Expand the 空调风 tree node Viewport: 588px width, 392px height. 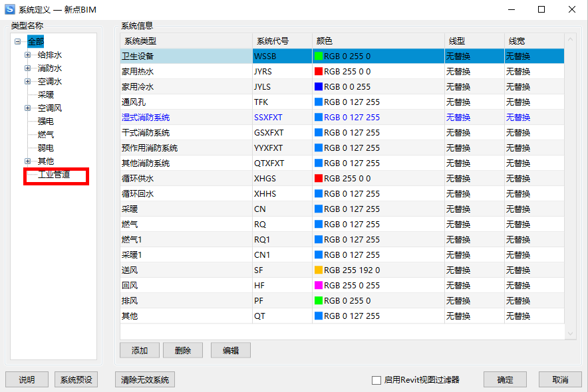click(27, 108)
